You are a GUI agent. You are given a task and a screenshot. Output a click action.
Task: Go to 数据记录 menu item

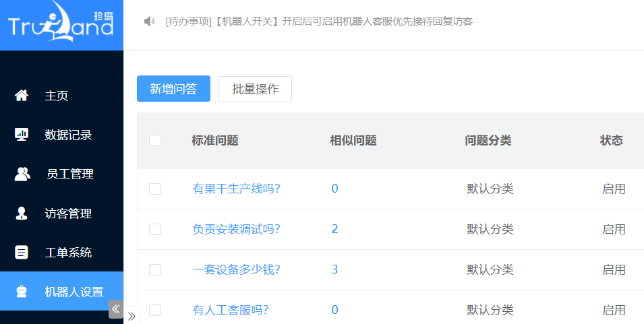click(x=68, y=135)
